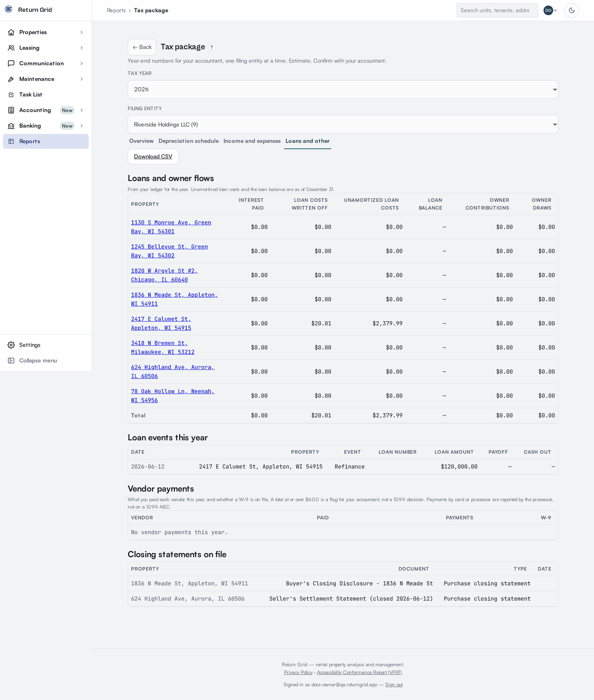The width and height of the screenshot is (594, 700).
Task: Click the Back button
Action: (142, 47)
